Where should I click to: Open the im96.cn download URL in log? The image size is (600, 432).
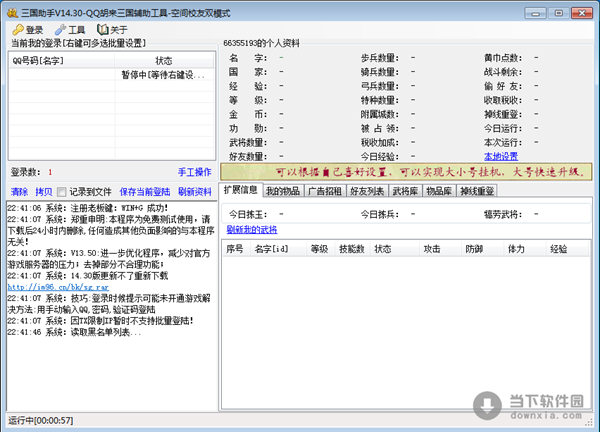pyautogui.click(x=58, y=287)
